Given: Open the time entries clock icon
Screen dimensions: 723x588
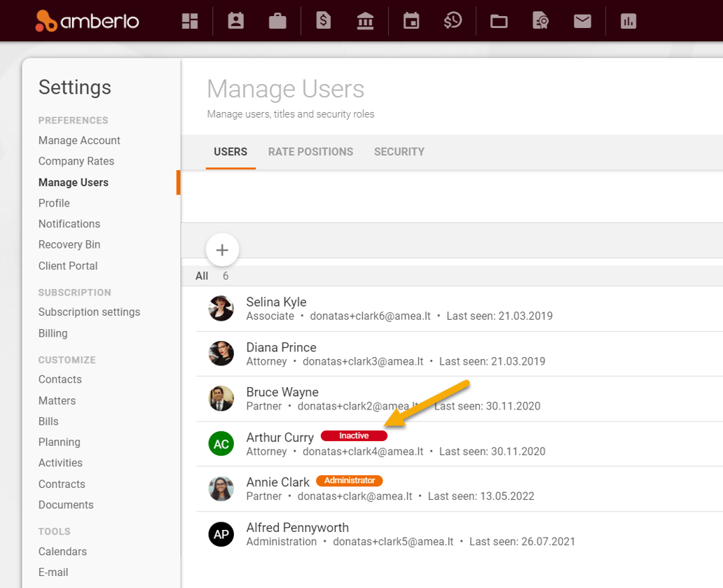Looking at the screenshot, I should (453, 20).
